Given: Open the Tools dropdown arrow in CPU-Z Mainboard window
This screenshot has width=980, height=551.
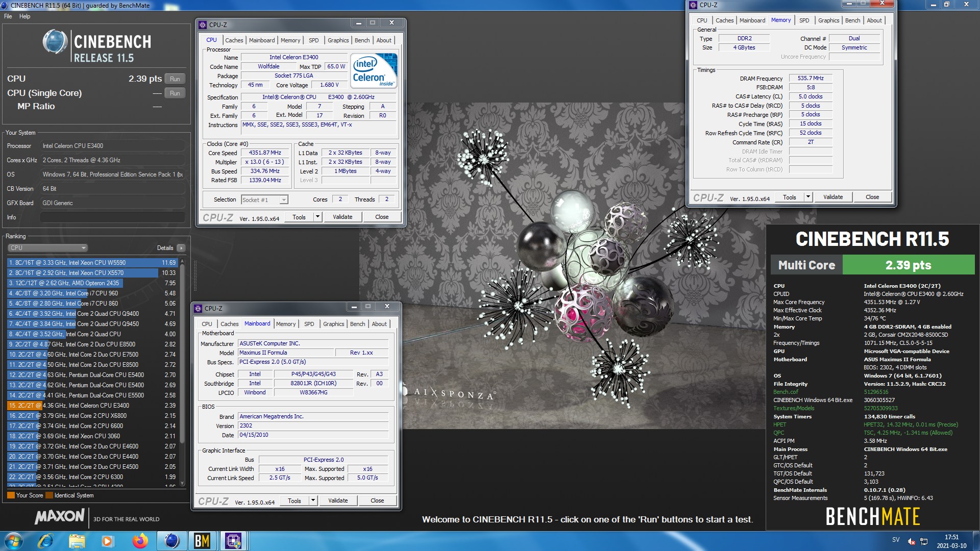Looking at the screenshot, I should (313, 500).
